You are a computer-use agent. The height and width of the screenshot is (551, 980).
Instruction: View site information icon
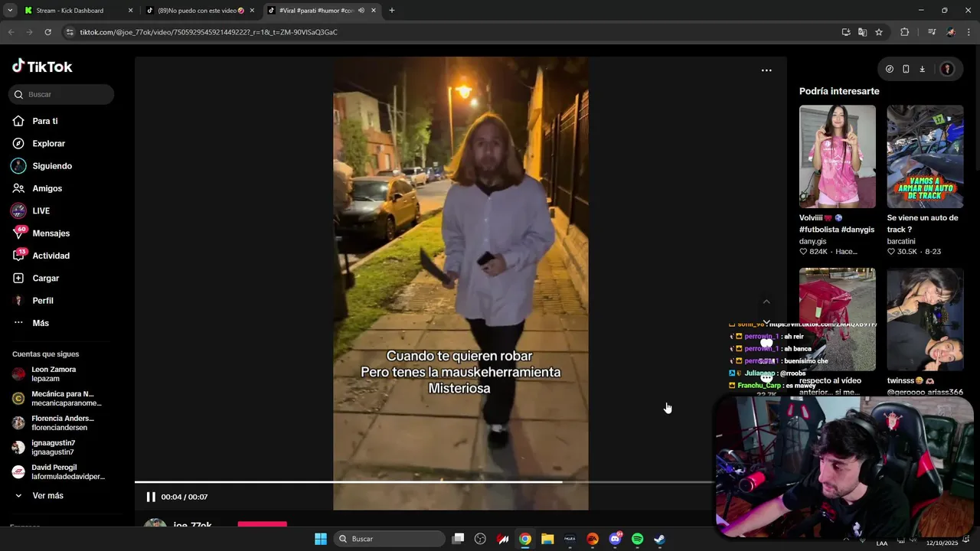click(70, 32)
